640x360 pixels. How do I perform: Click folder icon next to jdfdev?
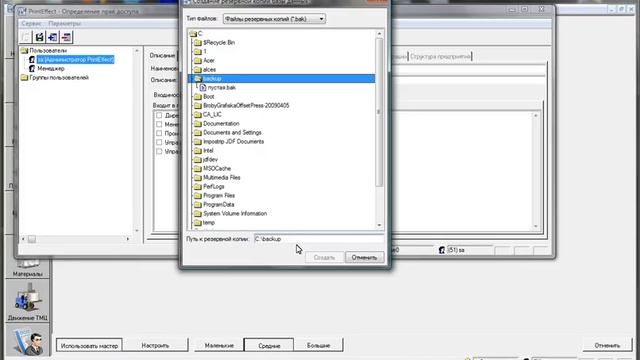(x=198, y=159)
